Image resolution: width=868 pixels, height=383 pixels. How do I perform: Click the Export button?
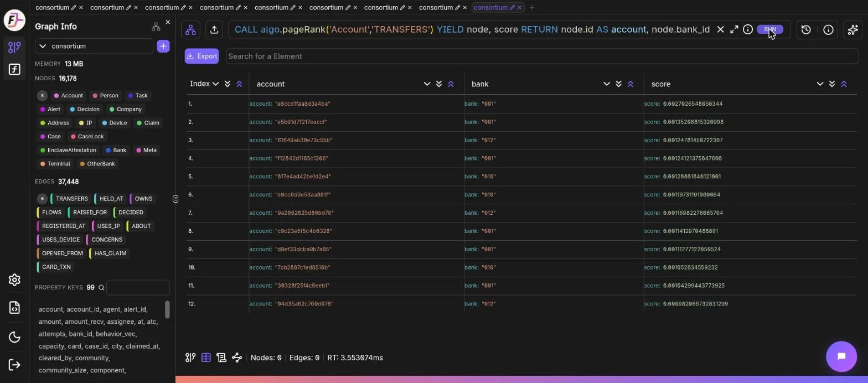pyautogui.click(x=201, y=56)
